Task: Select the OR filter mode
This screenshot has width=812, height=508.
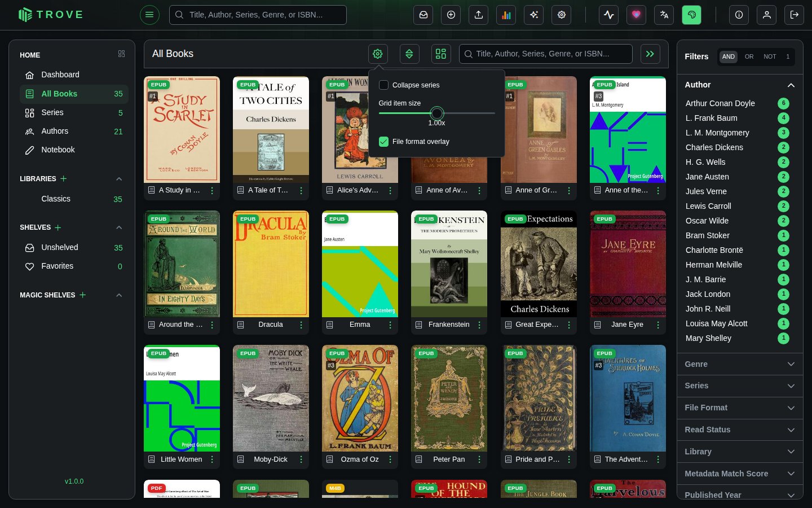Action: pyautogui.click(x=749, y=56)
